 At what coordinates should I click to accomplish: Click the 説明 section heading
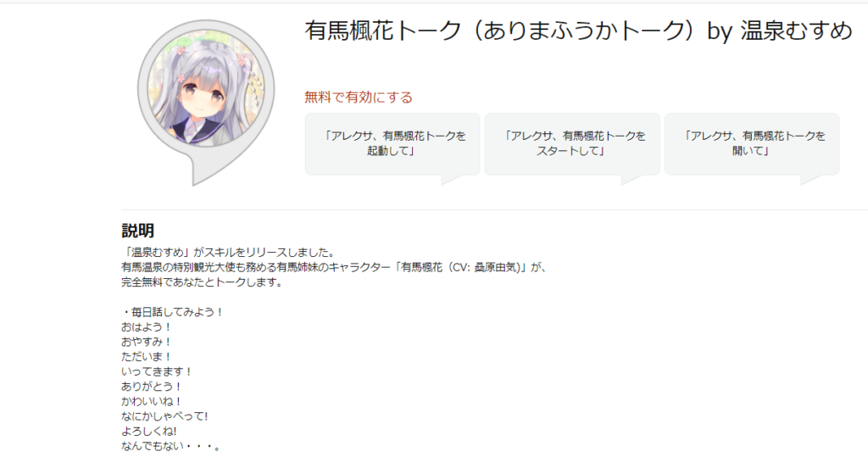[138, 231]
